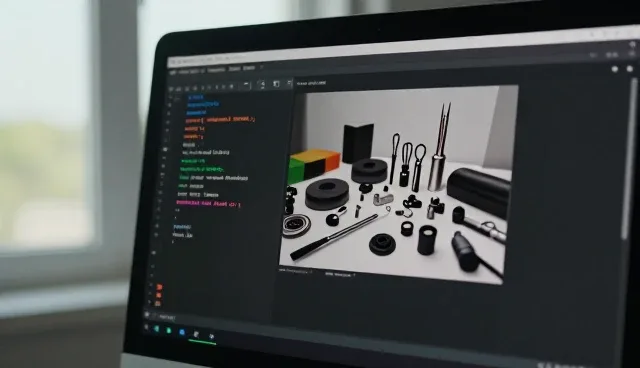Screen dimensions: 640x368
Task: Click the last icon in the taskbar row
Action: pyautogui.click(x=211, y=336)
